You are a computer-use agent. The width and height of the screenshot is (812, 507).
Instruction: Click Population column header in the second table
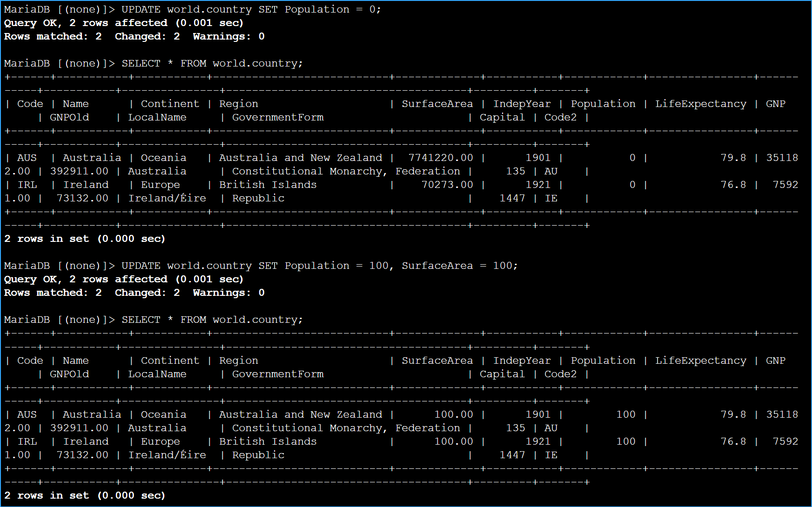[x=603, y=360]
